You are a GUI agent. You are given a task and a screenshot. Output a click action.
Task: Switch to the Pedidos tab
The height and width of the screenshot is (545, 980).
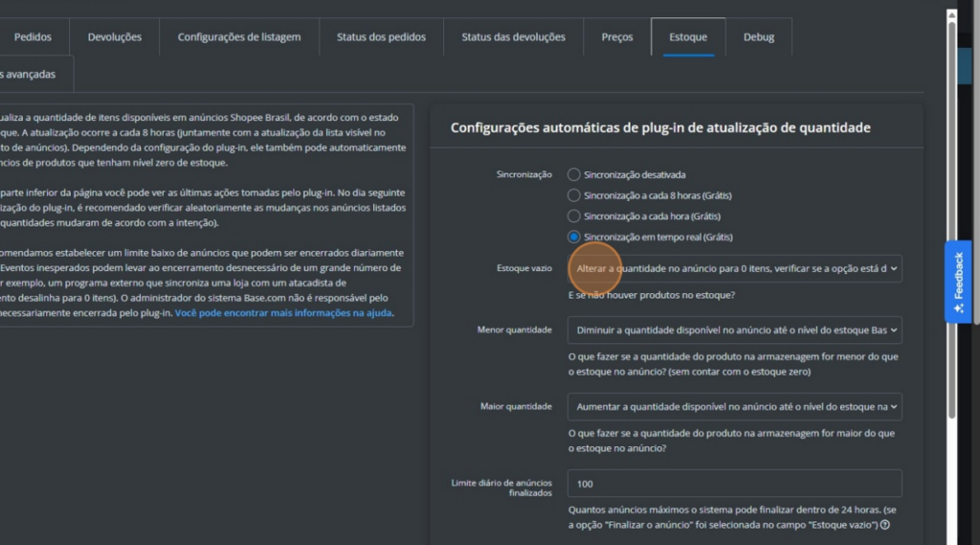[33, 37]
